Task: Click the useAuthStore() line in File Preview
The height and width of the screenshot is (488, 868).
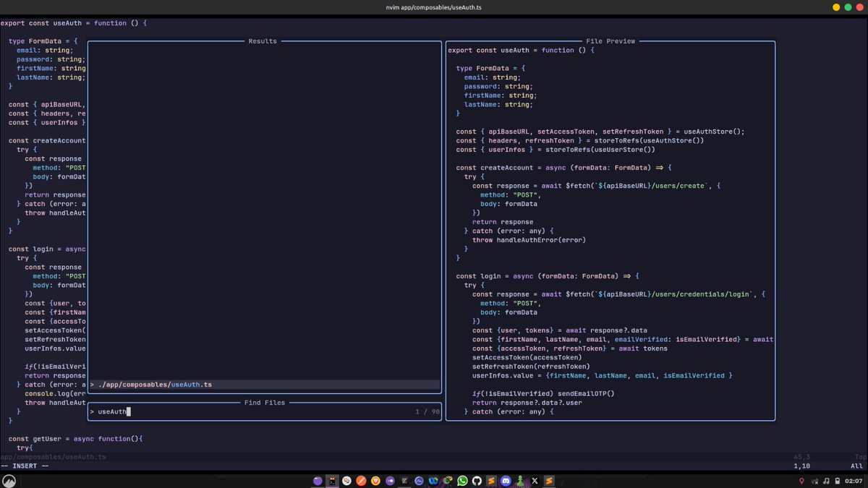Action: (x=600, y=132)
